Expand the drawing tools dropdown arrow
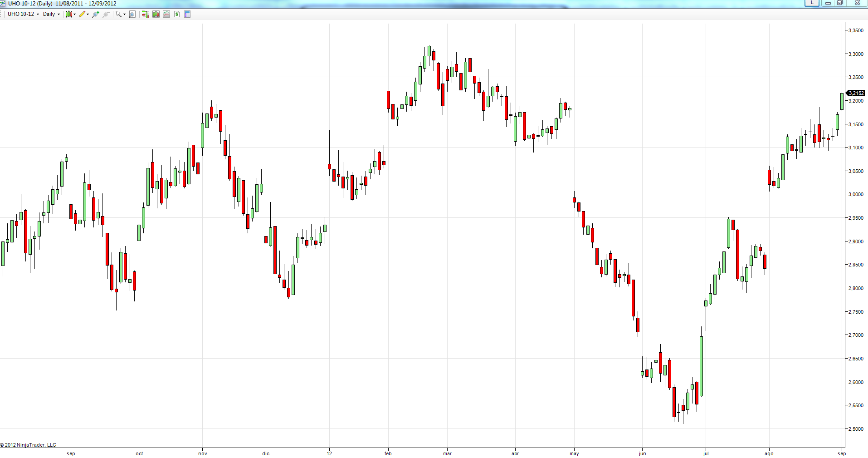Screen dimensions: 868x458 (x=88, y=14)
